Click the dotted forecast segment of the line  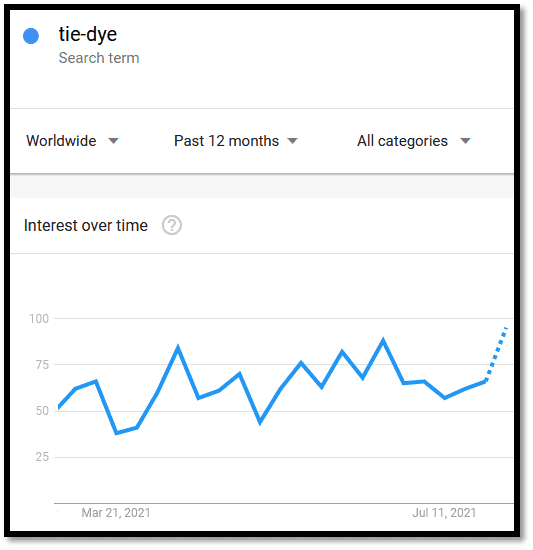pos(496,354)
